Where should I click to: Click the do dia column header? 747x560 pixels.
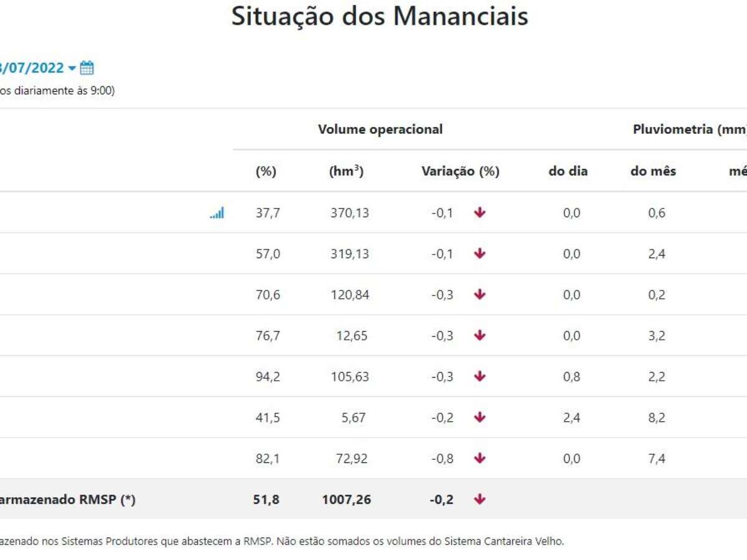pyautogui.click(x=568, y=171)
